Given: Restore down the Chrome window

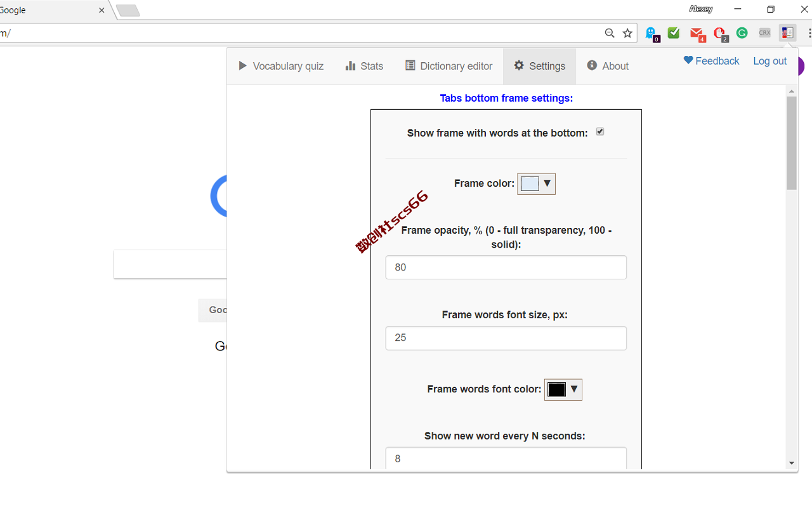Looking at the screenshot, I should [771, 9].
